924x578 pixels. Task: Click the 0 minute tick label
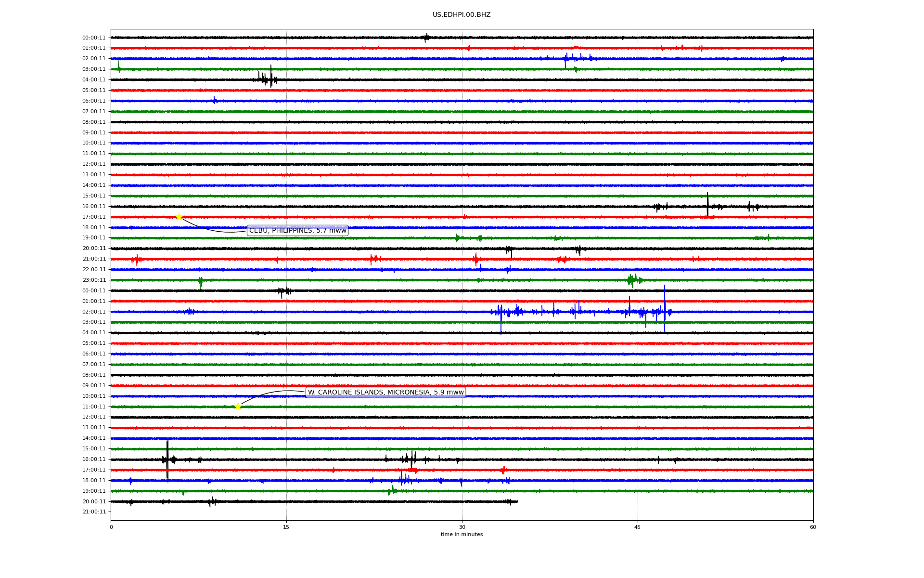[x=111, y=527]
